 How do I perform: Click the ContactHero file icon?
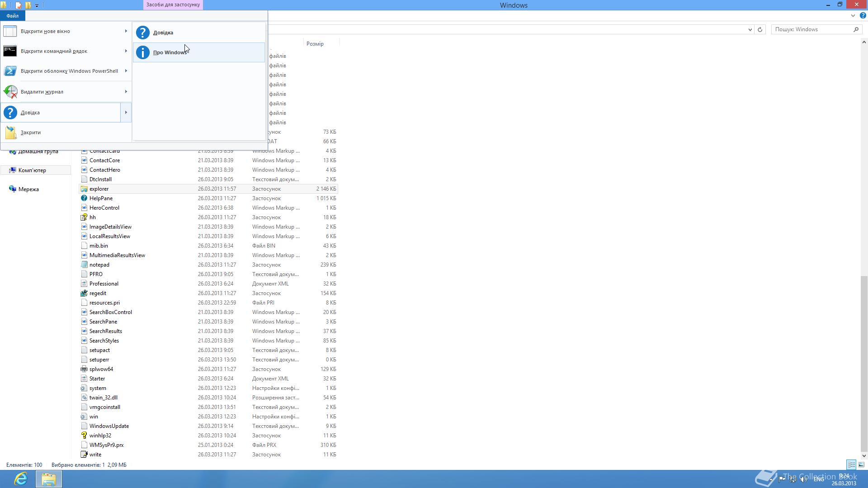pyautogui.click(x=84, y=170)
